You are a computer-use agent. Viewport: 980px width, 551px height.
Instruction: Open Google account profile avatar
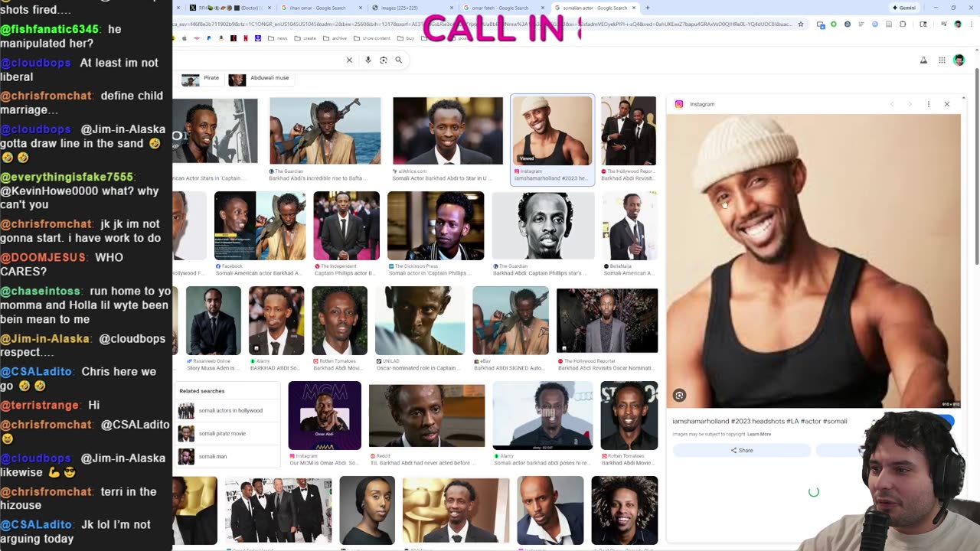959,60
